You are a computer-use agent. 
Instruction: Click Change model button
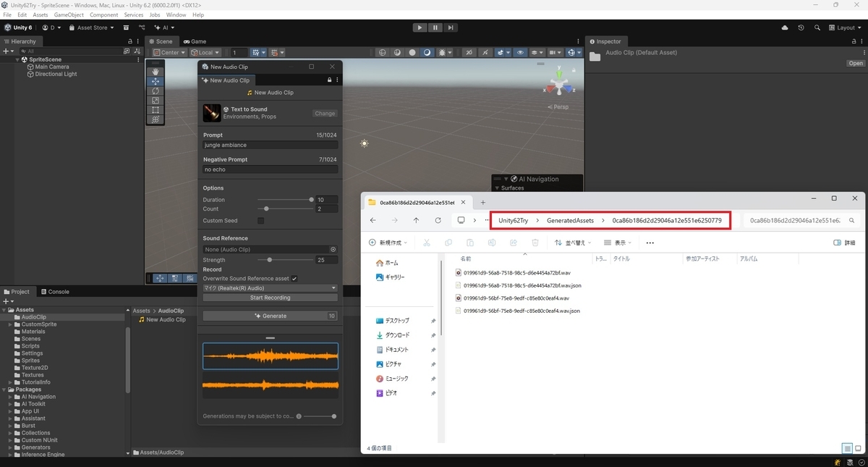[325, 113]
